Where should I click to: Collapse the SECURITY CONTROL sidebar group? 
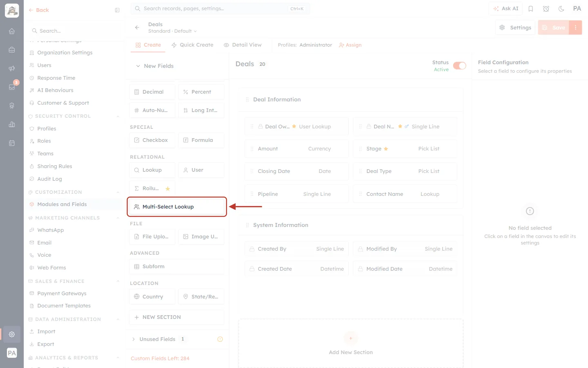[118, 116]
